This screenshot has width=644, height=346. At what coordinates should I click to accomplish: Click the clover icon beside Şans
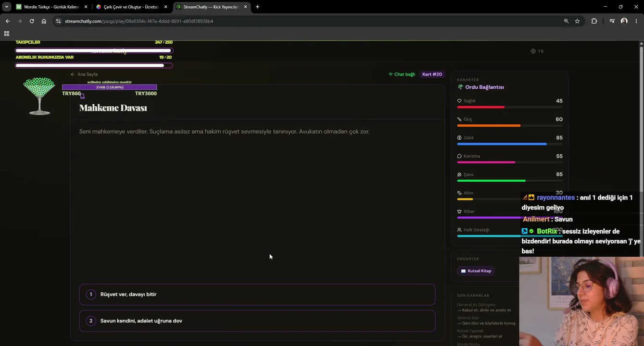[x=459, y=174]
